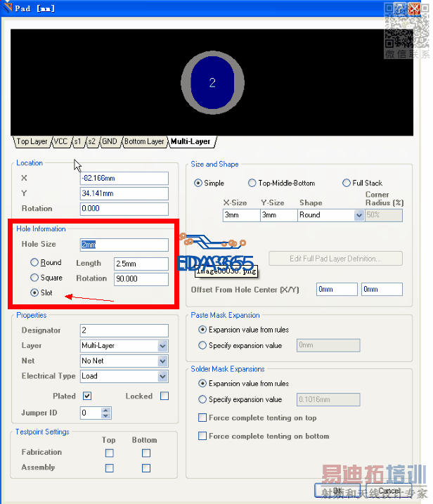Open the Layer dropdown
This screenshot has height=504, width=433.
click(162, 346)
